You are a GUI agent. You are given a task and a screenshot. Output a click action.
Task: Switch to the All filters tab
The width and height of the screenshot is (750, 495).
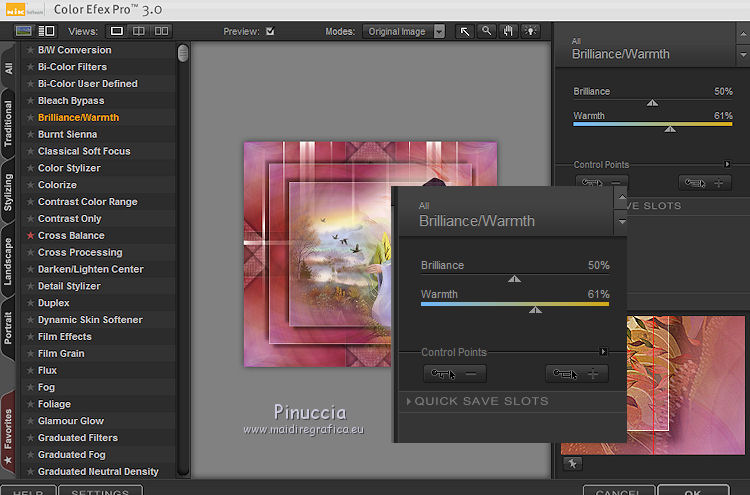click(9, 68)
